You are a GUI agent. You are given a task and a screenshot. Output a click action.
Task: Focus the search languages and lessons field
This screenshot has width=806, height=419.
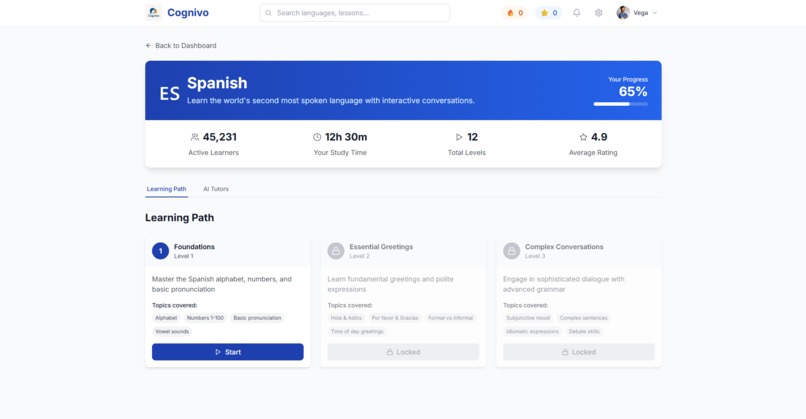[355, 13]
